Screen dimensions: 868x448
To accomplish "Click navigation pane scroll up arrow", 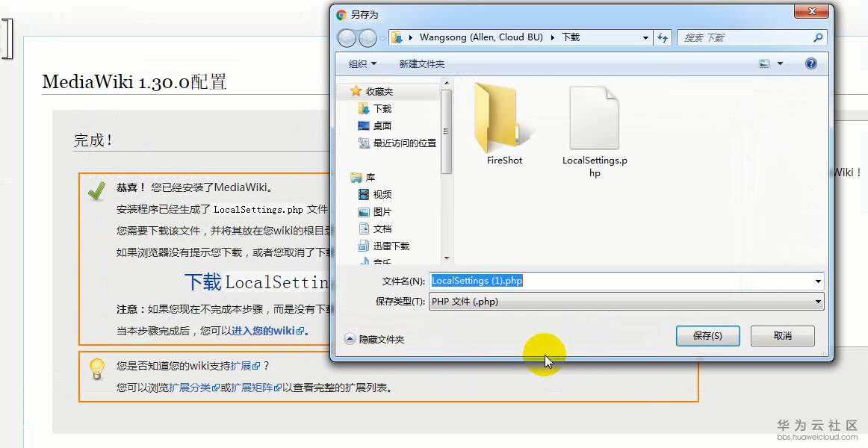I will (x=447, y=83).
